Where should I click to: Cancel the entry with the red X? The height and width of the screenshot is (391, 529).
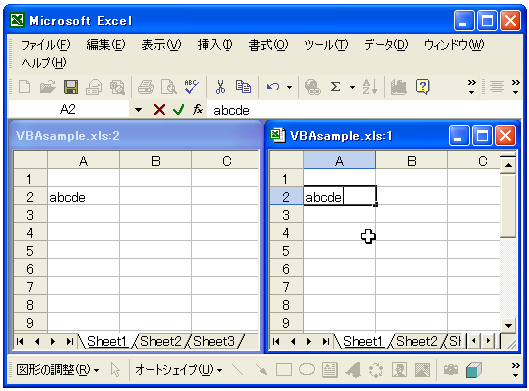coord(159,110)
